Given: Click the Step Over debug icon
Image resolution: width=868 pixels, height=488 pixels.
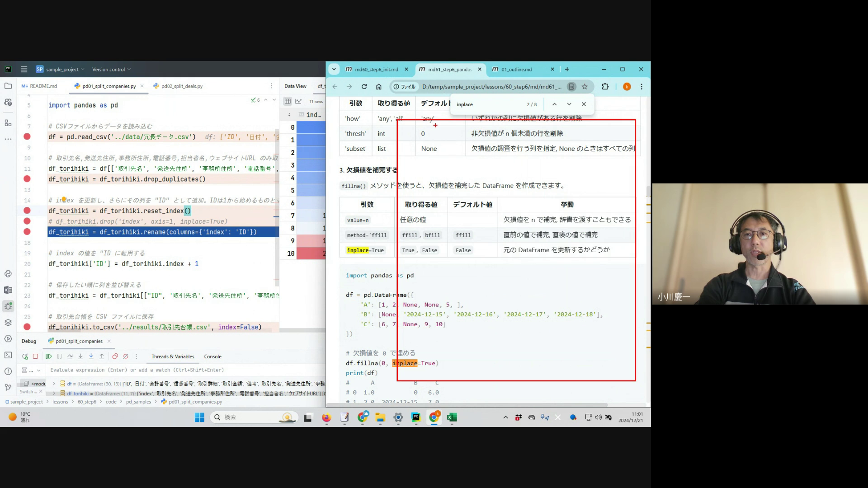Looking at the screenshot, I should click(70, 357).
